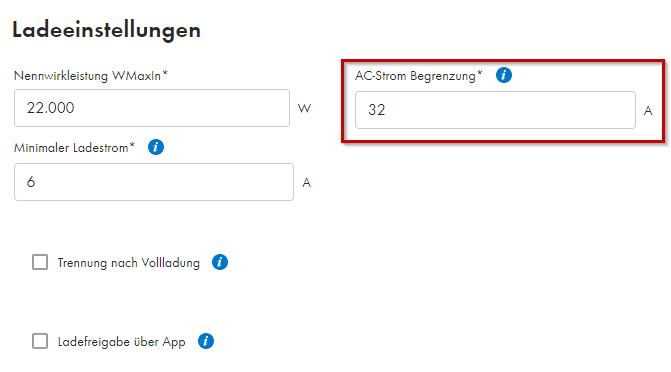Click the 22.000 value text
This screenshot has width=671, height=372.
pyautogui.click(x=50, y=108)
